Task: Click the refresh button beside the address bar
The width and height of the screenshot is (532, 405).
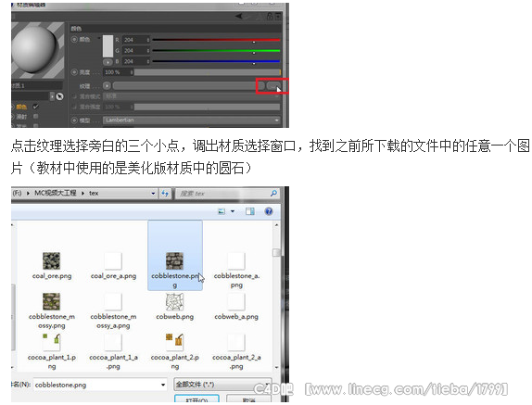Action: pyautogui.click(x=165, y=194)
